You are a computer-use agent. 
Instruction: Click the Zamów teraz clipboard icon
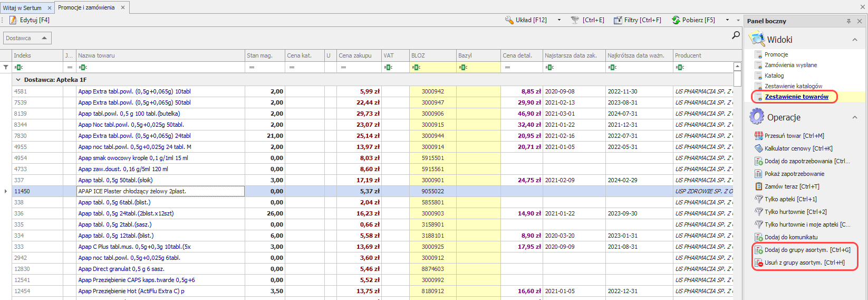[x=758, y=186]
